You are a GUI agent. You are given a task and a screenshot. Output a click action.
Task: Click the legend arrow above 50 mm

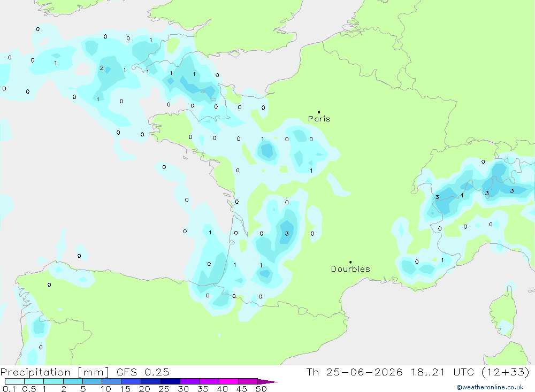[267, 382]
